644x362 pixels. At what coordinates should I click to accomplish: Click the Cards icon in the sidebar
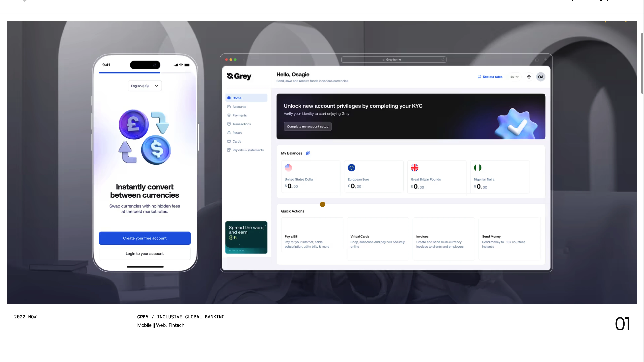pyautogui.click(x=229, y=141)
